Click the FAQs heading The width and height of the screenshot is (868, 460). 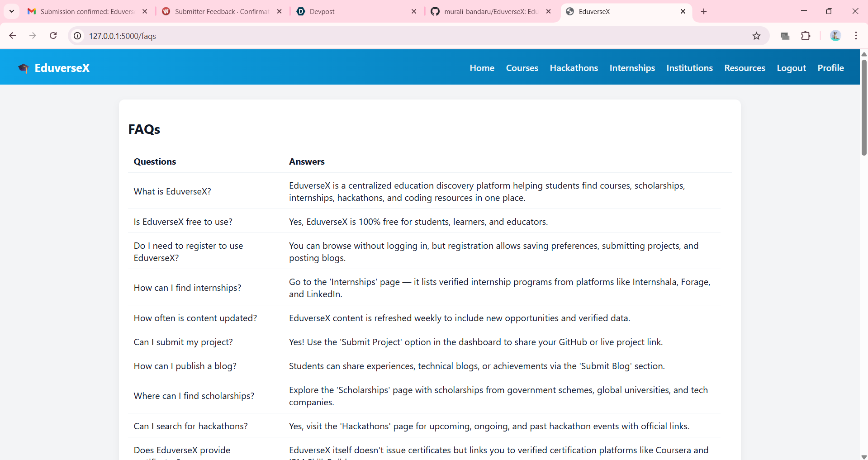tap(144, 129)
